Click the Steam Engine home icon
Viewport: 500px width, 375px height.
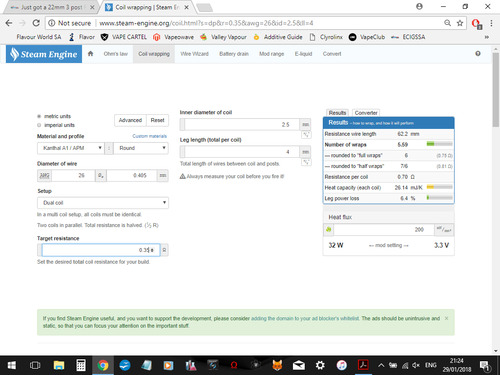90,54
